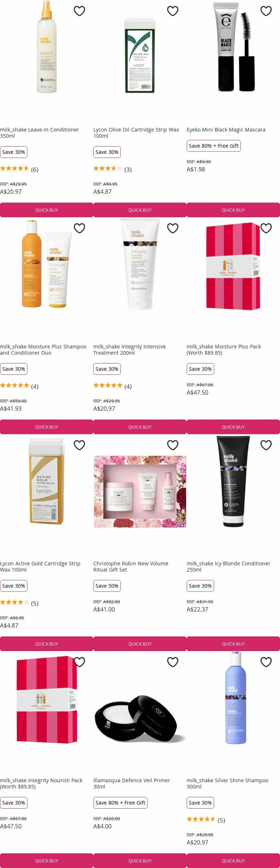The height and width of the screenshot is (868, 280).
Task: Heart the Silver Shine Shampoo product
Action: click(266, 662)
